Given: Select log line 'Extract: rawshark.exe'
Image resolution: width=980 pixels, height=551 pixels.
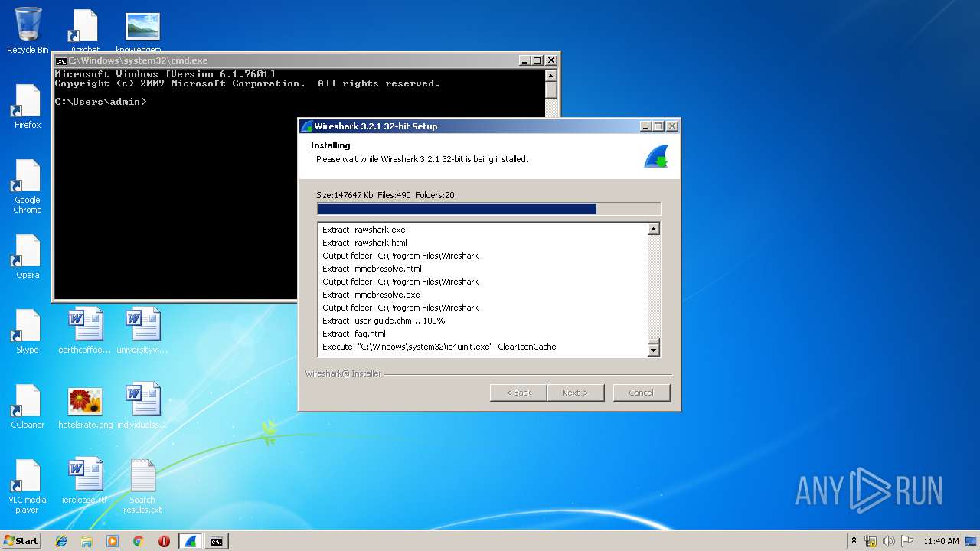Looking at the screenshot, I should [x=364, y=230].
